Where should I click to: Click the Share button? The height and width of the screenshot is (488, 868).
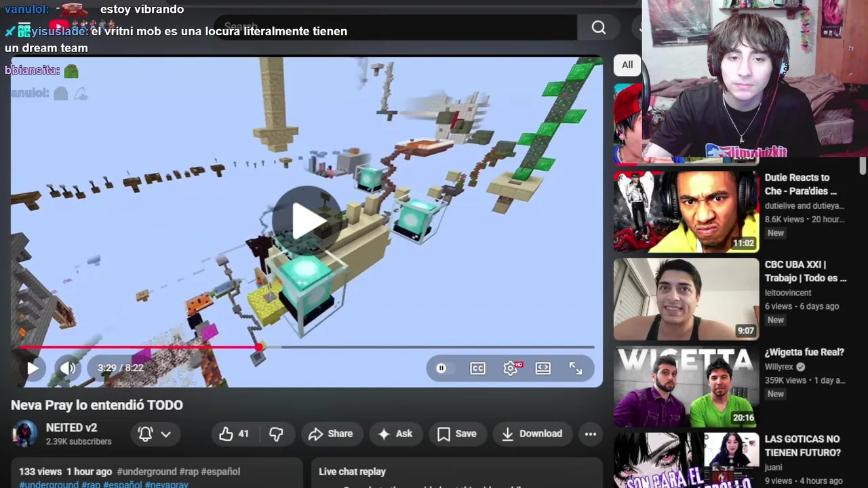[331, 434]
